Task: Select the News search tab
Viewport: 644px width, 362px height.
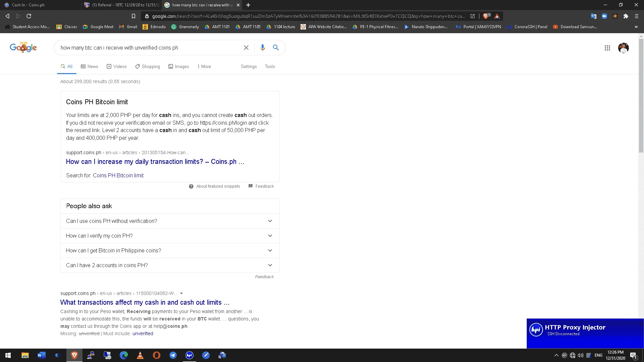Action: pos(90,66)
